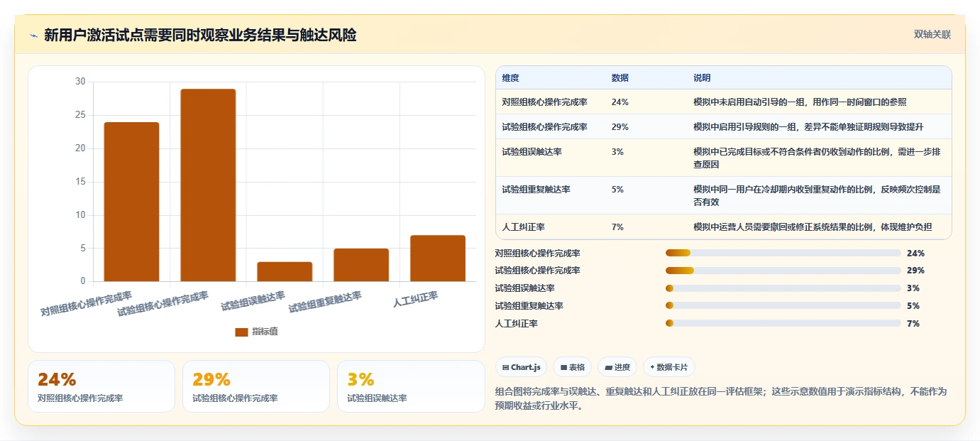Click the 3% data card
980x441 pixels.
[411, 386]
